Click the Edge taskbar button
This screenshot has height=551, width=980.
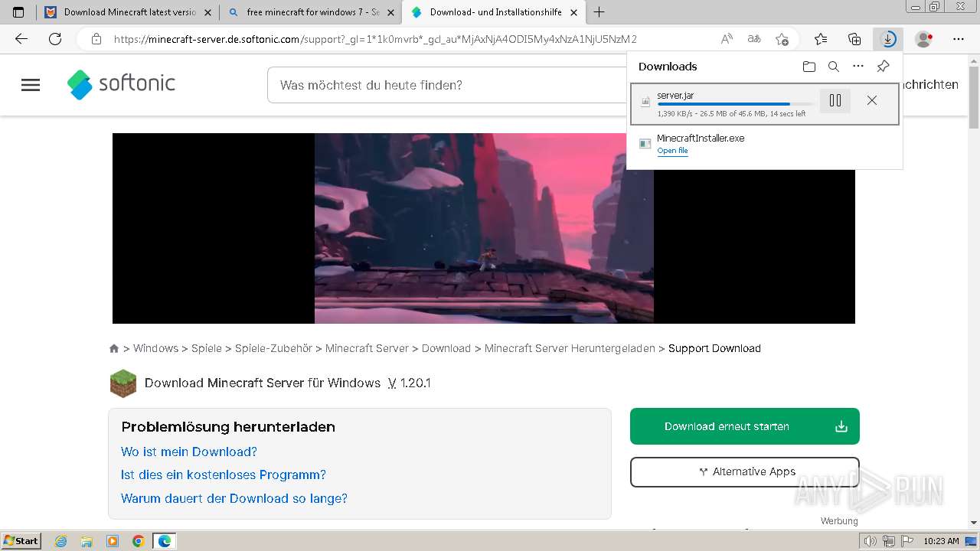[165, 541]
